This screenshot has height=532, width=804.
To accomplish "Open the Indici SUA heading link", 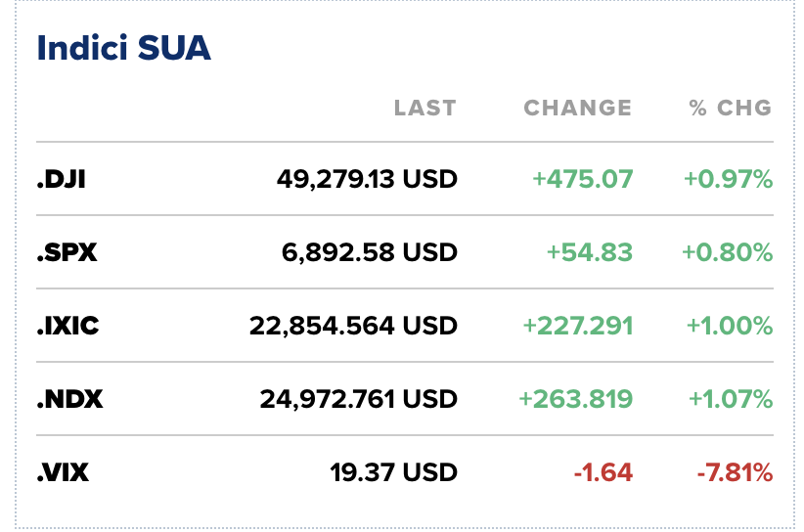I will [x=124, y=48].
